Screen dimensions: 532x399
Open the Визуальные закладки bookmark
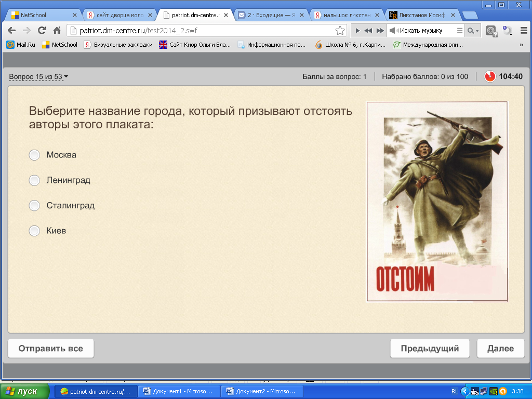(118, 45)
